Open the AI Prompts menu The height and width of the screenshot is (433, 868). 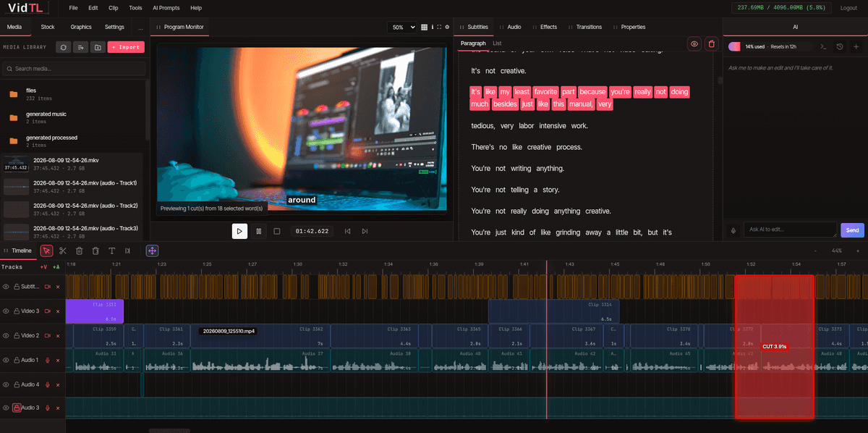[166, 7]
